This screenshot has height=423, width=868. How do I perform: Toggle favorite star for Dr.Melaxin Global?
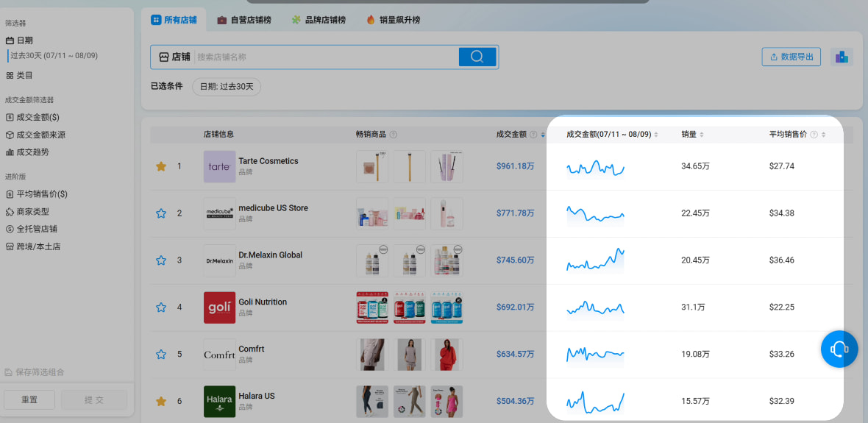coord(161,260)
